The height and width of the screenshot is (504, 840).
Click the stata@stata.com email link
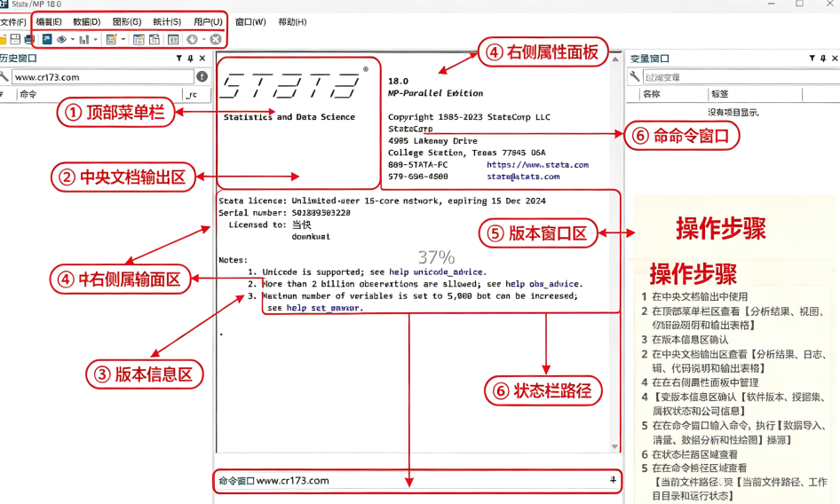[x=523, y=177]
